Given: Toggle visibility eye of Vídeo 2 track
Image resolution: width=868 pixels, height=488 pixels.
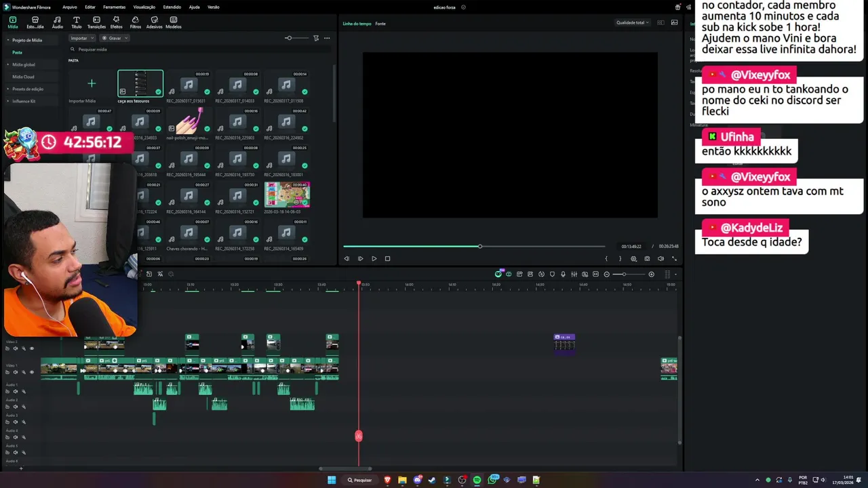Looking at the screenshot, I should coord(31,348).
